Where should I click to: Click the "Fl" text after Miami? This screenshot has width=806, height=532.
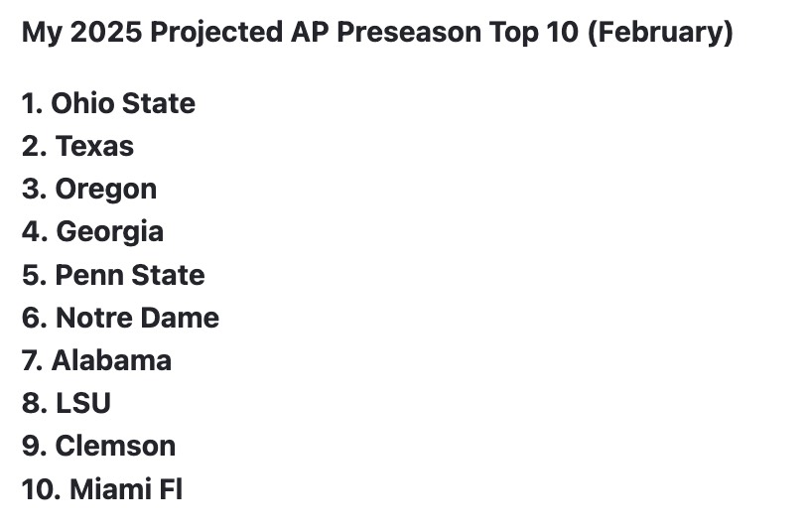pyautogui.click(x=171, y=488)
